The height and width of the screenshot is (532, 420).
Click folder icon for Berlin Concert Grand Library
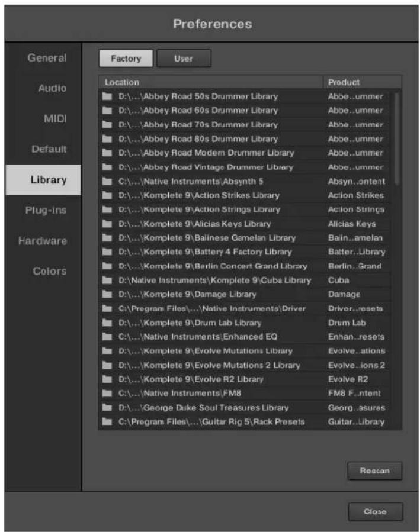click(107, 266)
